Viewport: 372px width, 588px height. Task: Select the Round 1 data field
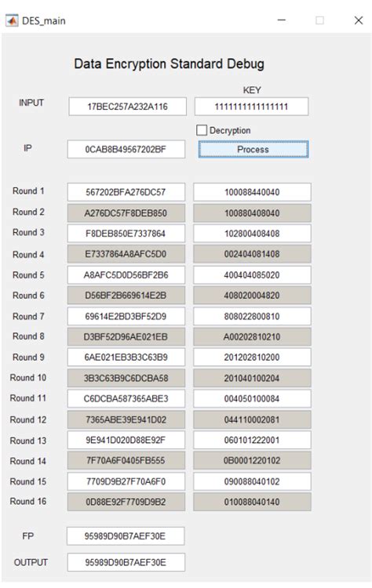[x=126, y=192]
